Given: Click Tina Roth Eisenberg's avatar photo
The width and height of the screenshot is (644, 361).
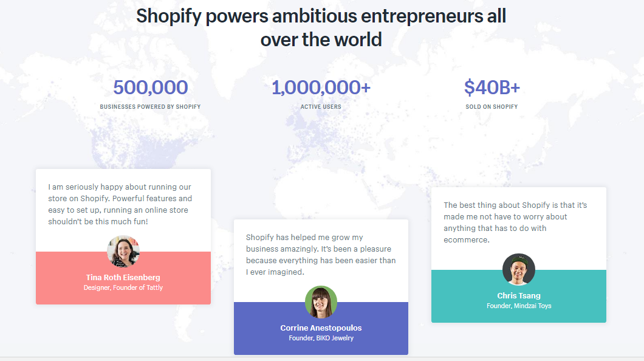Looking at the screenshot, I should [x=123, y=252].
